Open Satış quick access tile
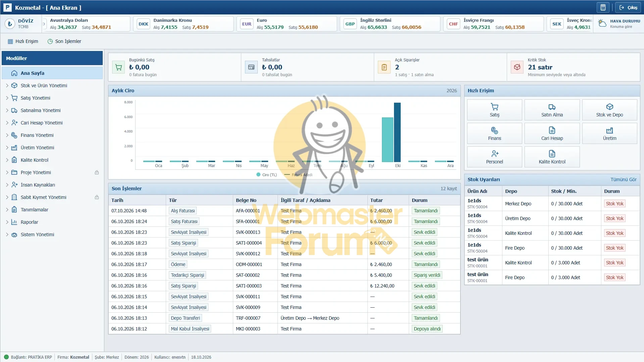 tap(494, 110)
